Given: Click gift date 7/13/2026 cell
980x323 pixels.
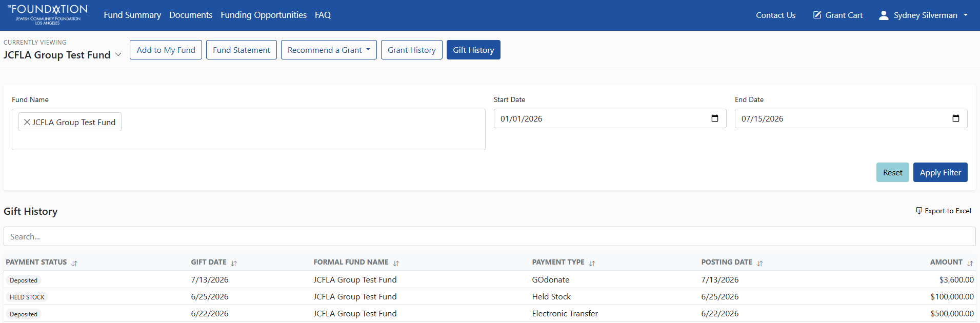Looking at the screenshot, I should coord(210,279).
